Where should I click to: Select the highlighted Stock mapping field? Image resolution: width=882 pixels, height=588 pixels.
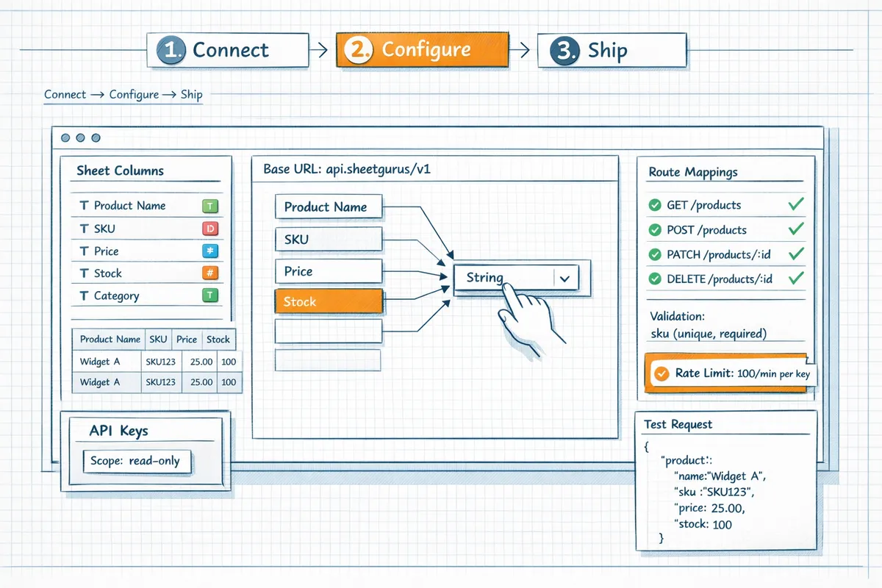329,301
